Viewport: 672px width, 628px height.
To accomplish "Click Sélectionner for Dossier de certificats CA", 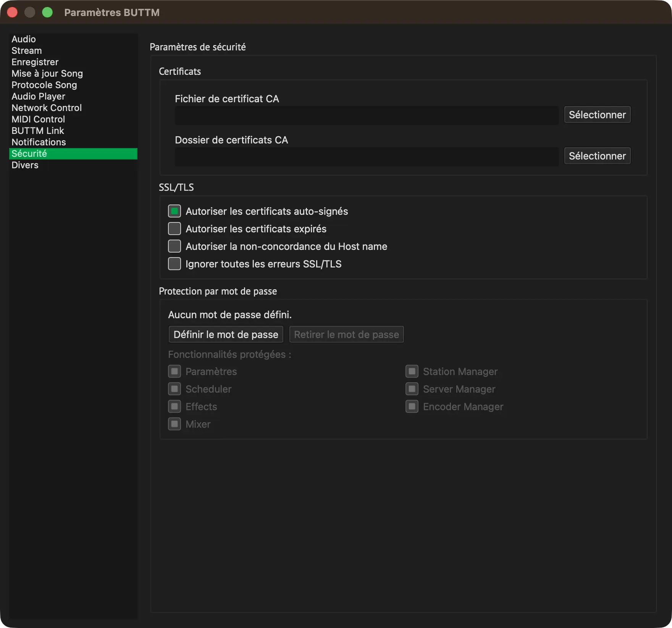I will click(597, 156).
